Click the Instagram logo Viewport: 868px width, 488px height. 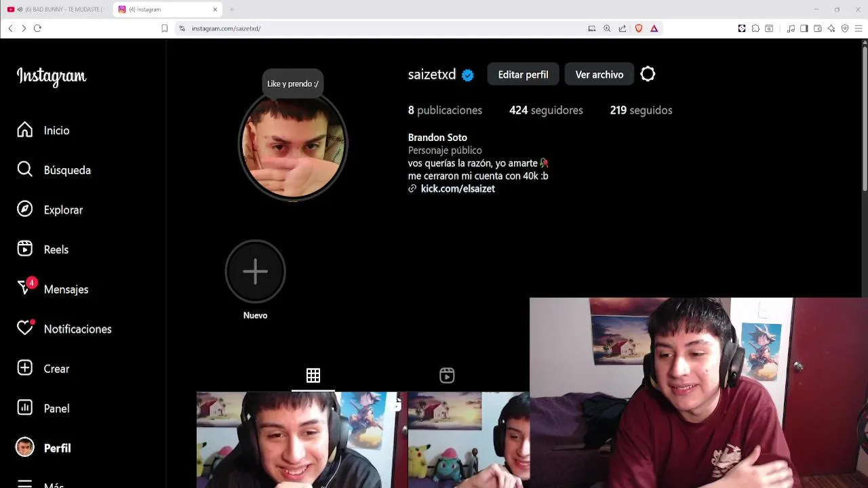tap(52, 76)
